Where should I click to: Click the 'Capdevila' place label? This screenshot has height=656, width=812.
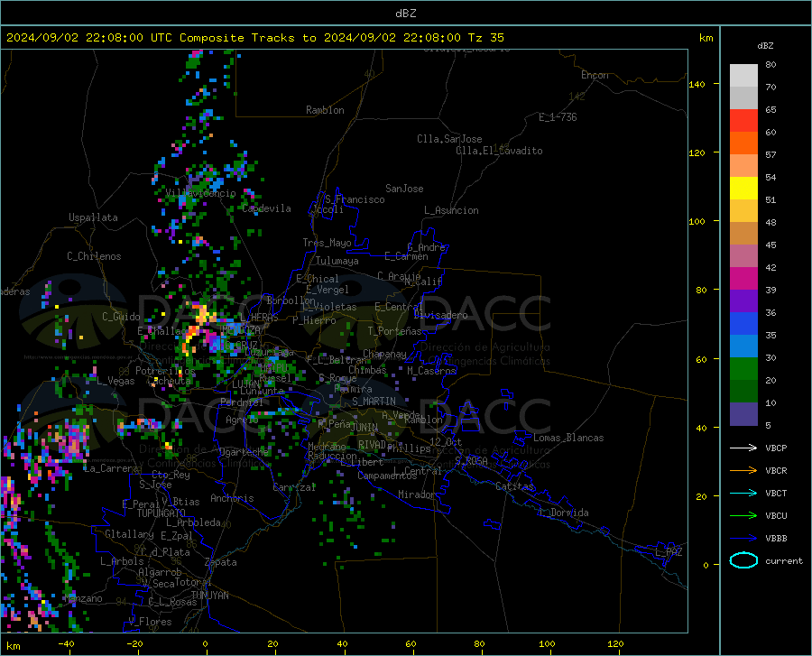(x=266, y=208)
